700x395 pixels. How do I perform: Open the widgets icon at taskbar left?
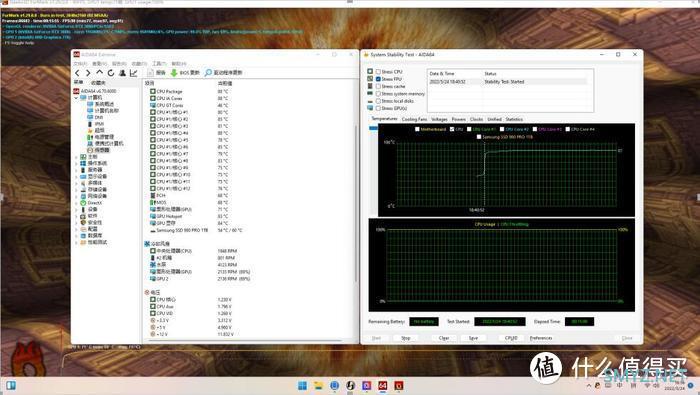click(11, 385)
